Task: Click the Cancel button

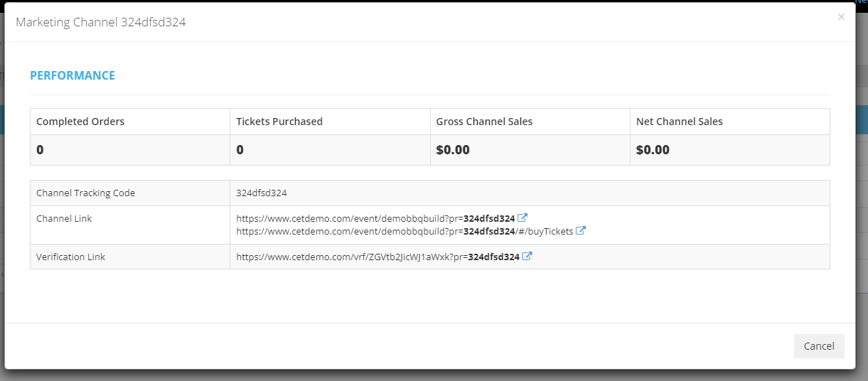Action: pyautogui.click(x=819, y=346)
